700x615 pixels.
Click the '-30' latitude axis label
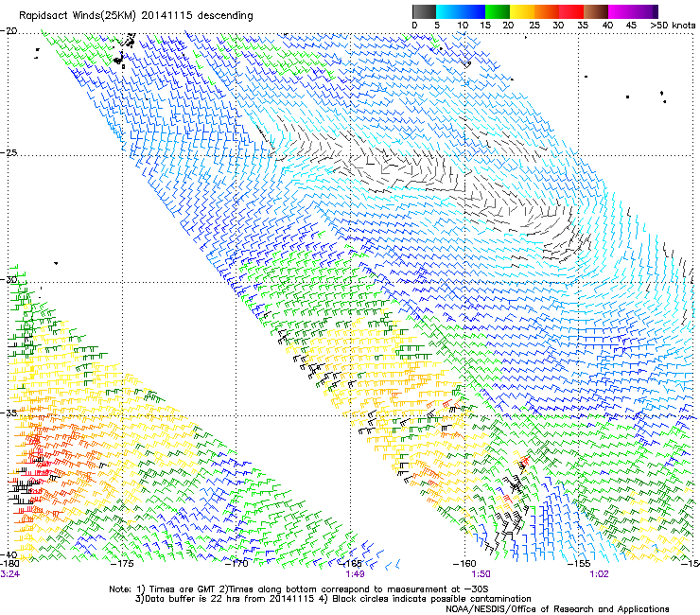click(x=9, y=279)
